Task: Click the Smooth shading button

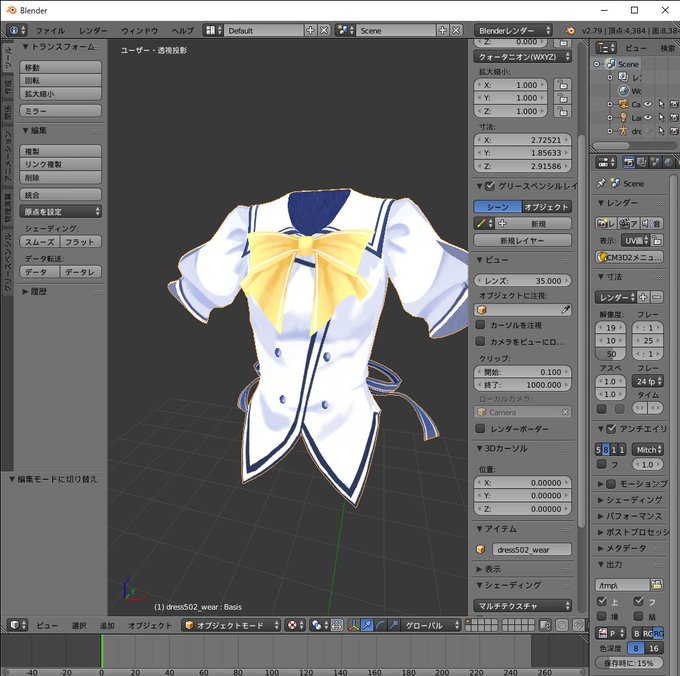Action: click(40, 242)
